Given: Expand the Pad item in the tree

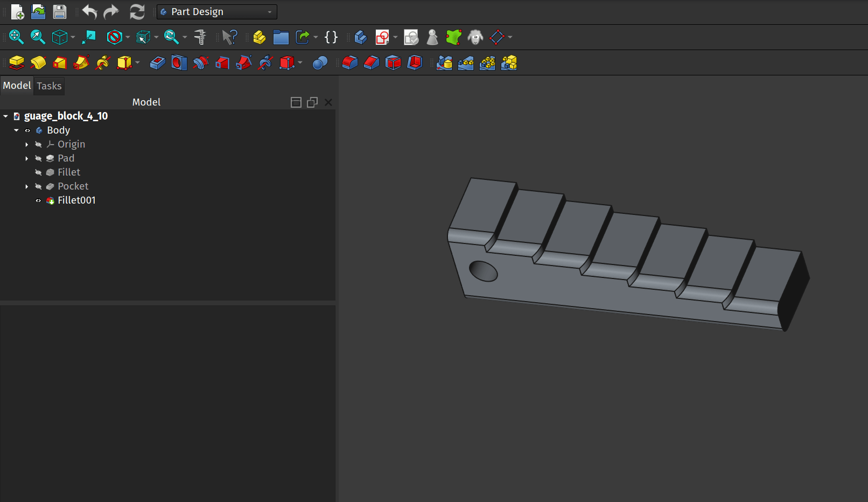Looking at the screenshot, I should click(x=27, y=158).
